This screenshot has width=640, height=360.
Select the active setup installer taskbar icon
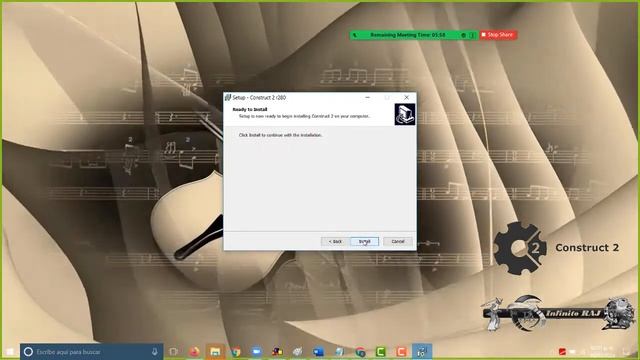pos(422,351)
